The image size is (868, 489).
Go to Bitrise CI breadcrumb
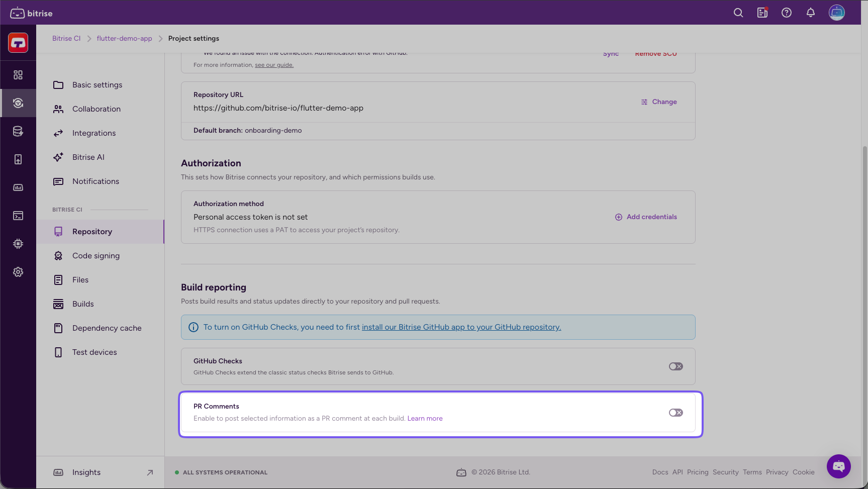point(66,39)
